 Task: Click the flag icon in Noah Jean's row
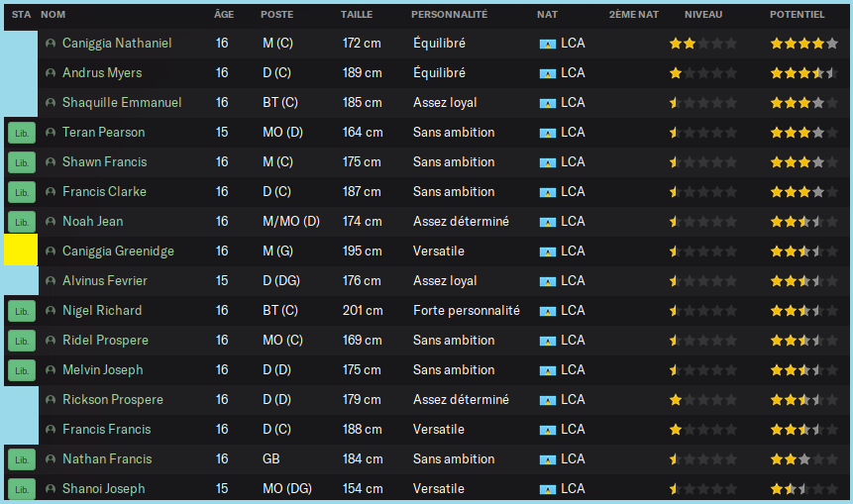click(548, 222)
